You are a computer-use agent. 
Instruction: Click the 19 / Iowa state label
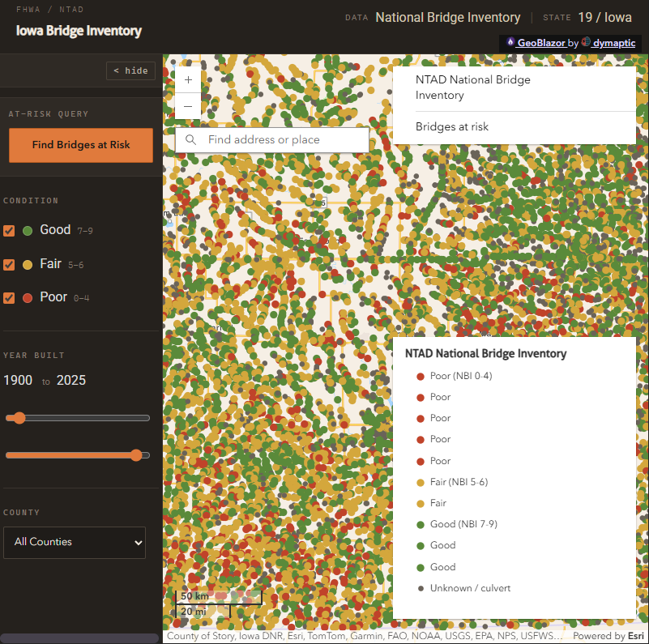604,17
